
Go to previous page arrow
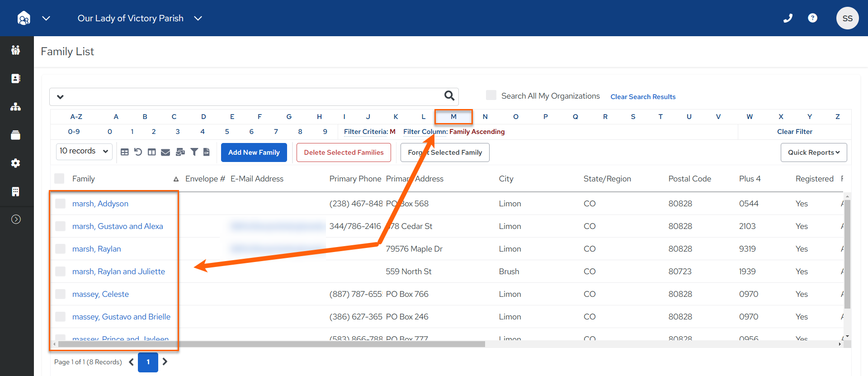click(131, 362)
